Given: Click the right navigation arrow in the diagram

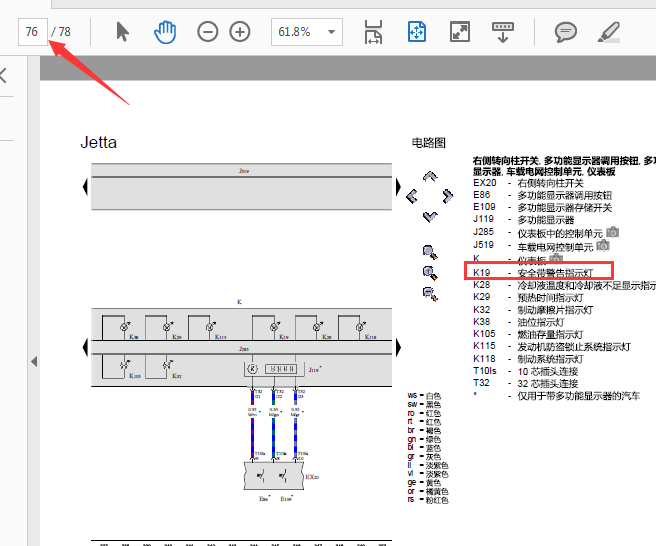Looking at the screenshot, I should [448, 196].
